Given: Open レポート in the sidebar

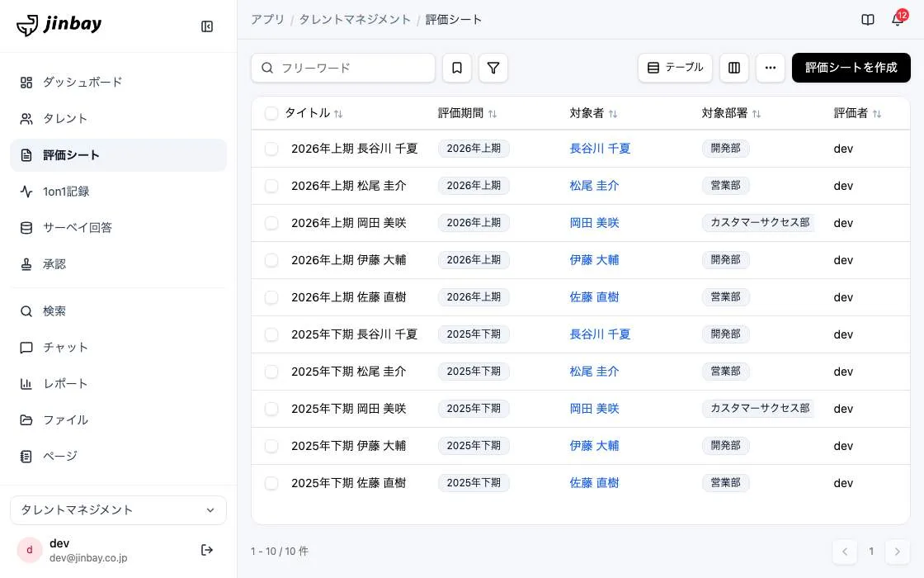Looking at the screenshot, I should [x=119, y=384].
